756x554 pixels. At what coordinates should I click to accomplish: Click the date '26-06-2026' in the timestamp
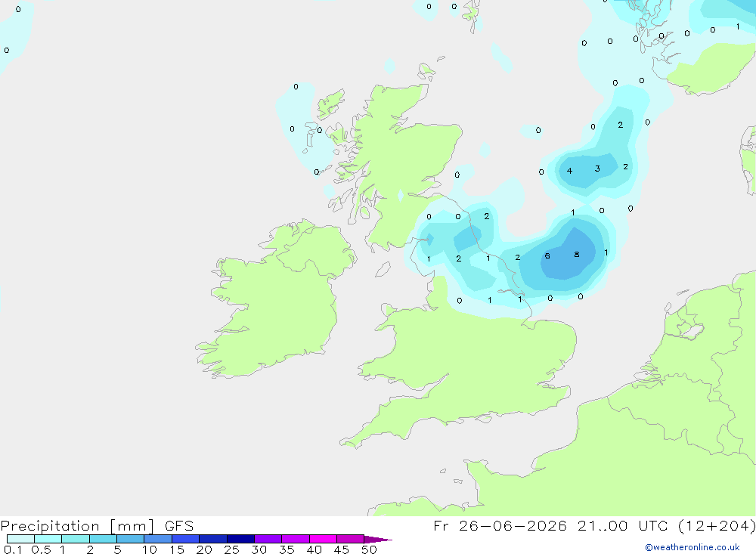[513, 526]
